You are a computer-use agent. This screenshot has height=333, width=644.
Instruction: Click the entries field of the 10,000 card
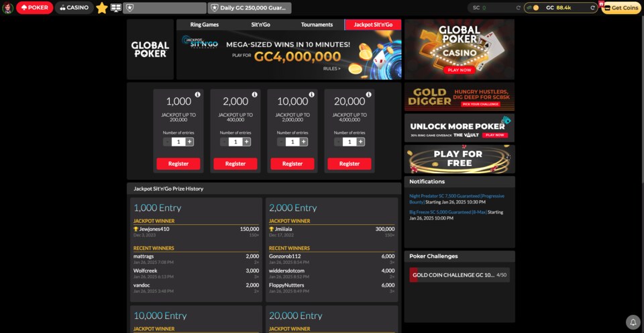(x=292, y=142)
